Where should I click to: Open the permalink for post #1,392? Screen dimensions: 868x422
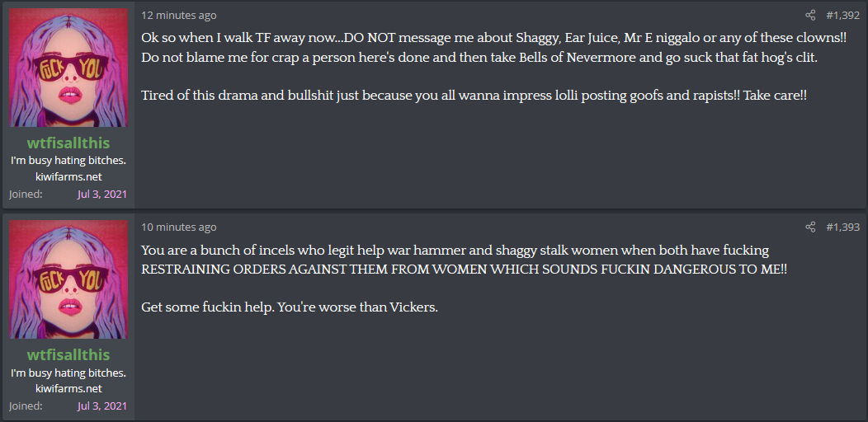(842, 16)
